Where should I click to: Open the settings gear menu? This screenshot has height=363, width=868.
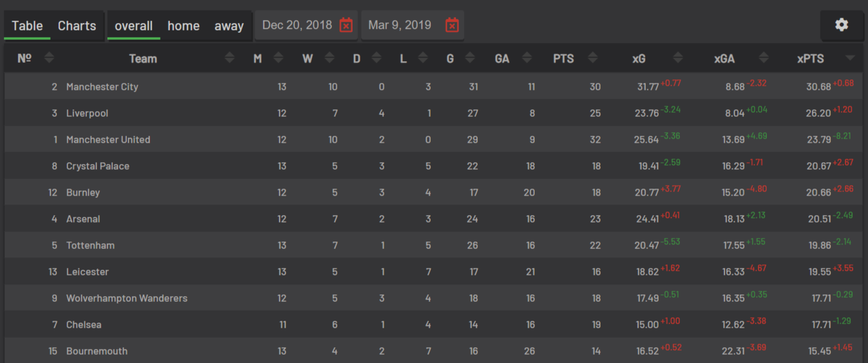(842, 25)
